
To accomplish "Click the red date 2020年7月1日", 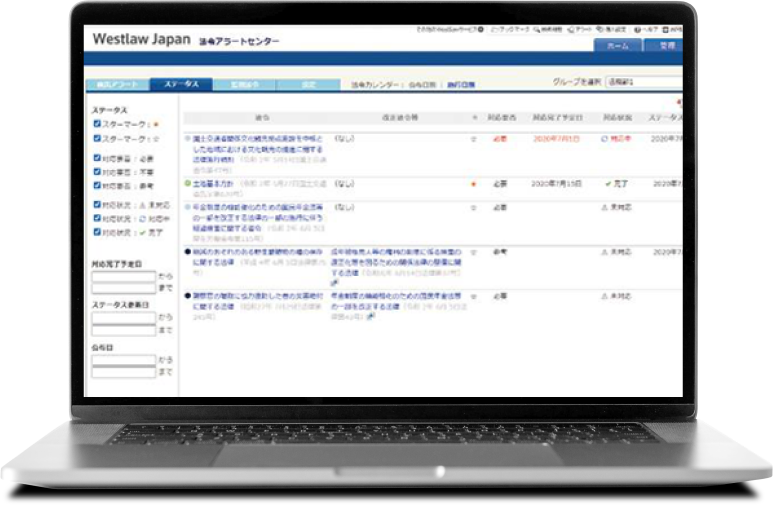I will click(556, 139).
